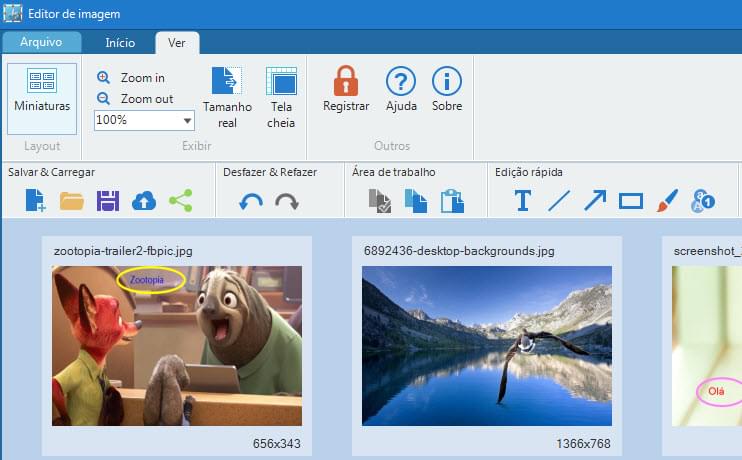Click the numbered annotation tool icon

pyautogui.click(x=703, y=201)
